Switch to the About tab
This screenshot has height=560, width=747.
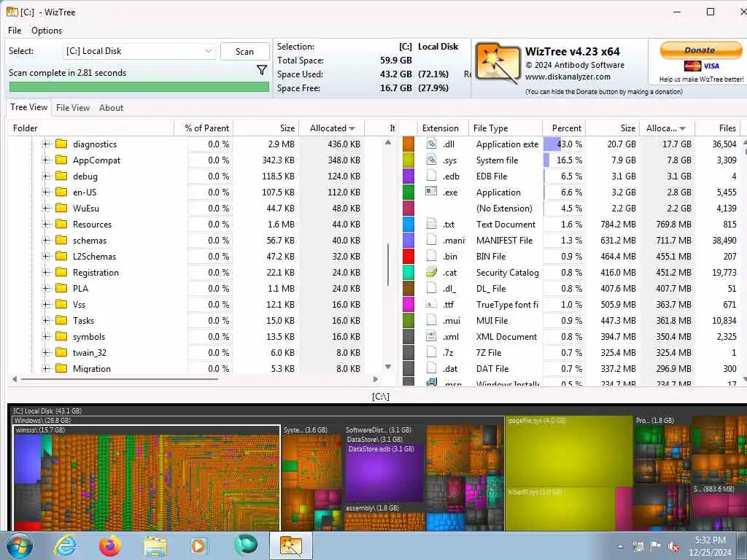(111, 108)
